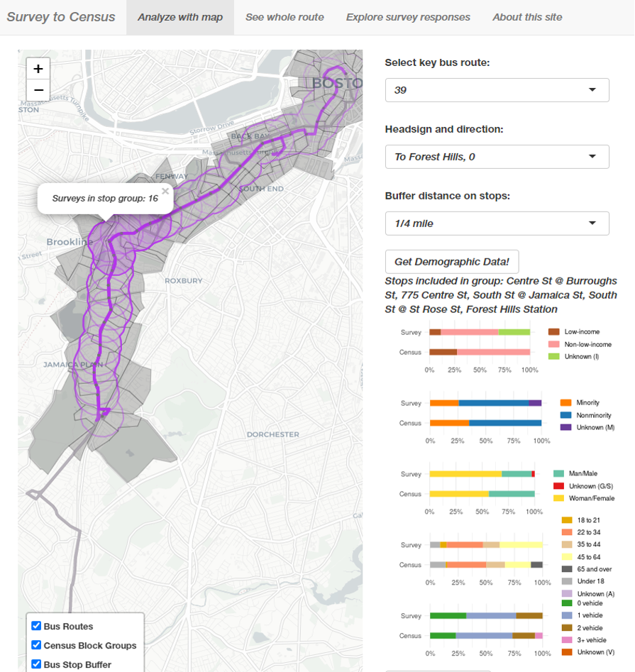Open the 'Explore survey responses' tab

coord(407,17)
